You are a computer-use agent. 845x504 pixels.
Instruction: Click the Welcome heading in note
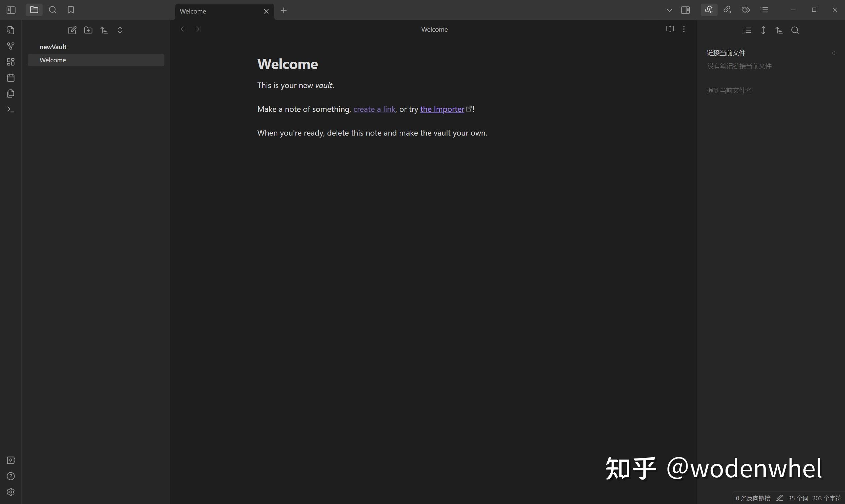point(288,64)
